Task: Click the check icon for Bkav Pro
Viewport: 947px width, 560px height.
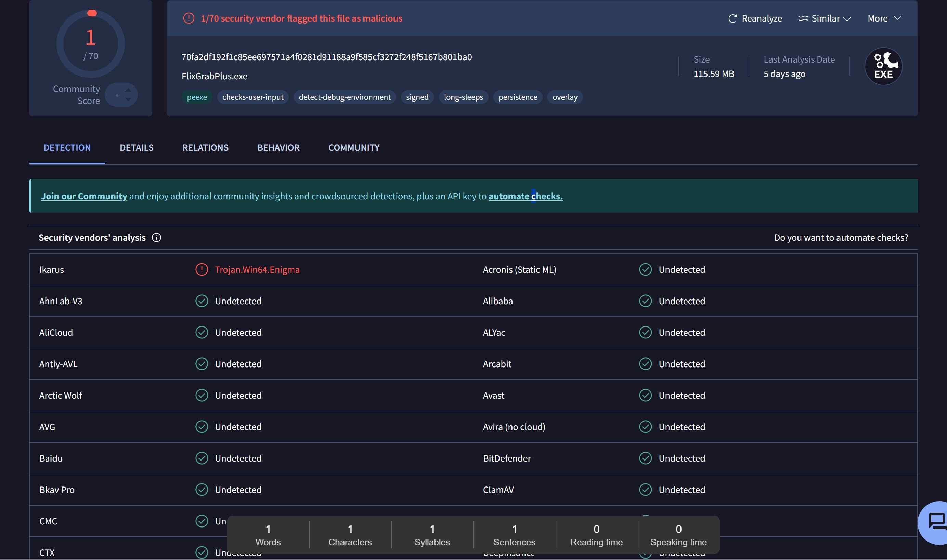Action: (202, 490)
